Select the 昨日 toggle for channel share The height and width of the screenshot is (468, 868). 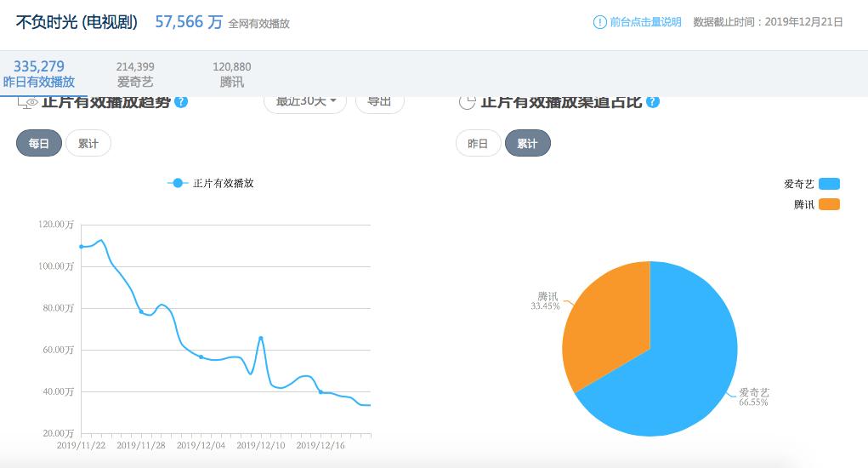pos(478,144)
